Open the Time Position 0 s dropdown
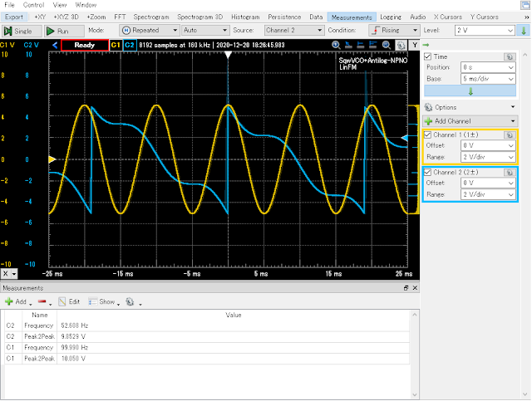 click(488, 67)
